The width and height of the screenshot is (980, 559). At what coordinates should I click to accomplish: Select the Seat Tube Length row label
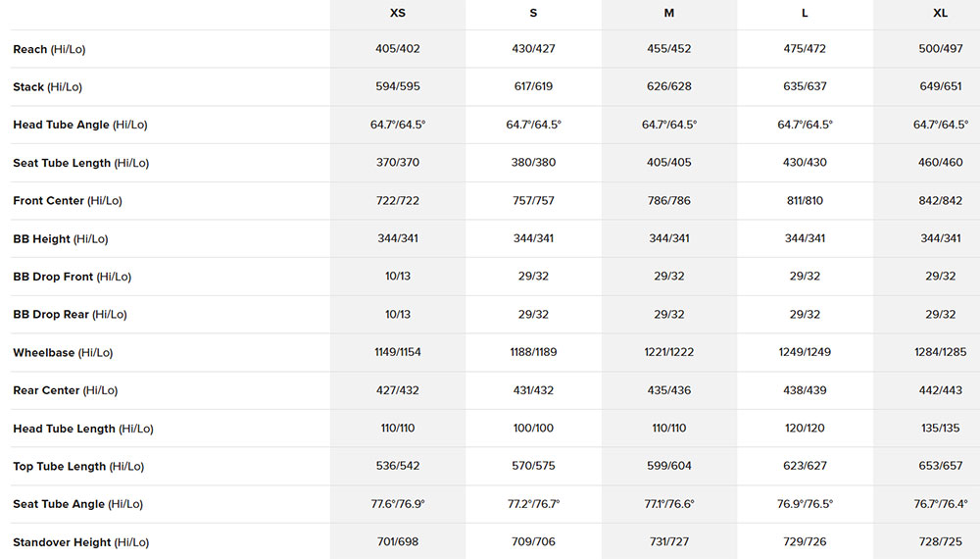pyautogui.click(x=80, y=163)
